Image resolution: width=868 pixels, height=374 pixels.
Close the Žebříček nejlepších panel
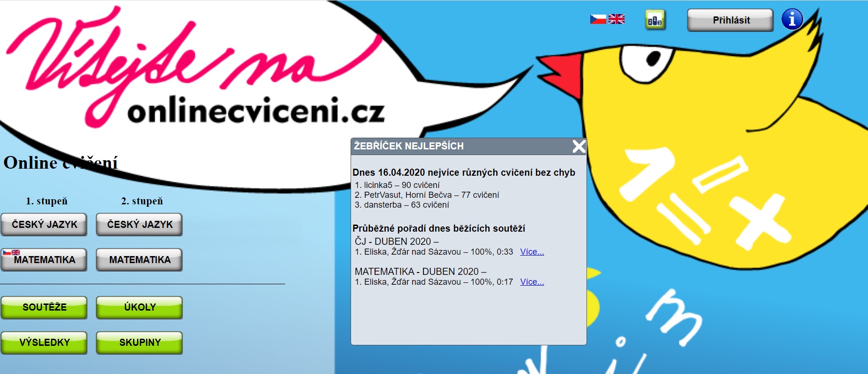point(579,147)
